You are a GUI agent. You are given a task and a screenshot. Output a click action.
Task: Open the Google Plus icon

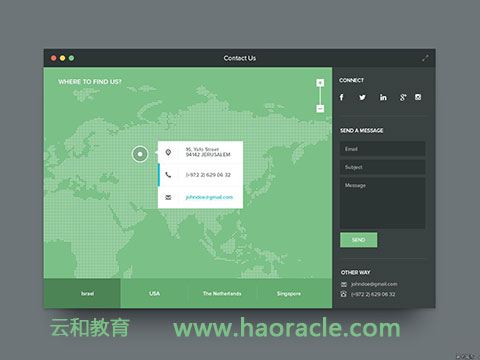tap(403, 97)
